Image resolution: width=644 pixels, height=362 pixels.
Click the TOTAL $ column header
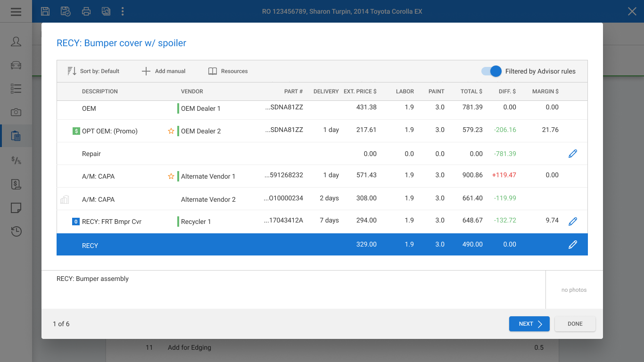471,91
